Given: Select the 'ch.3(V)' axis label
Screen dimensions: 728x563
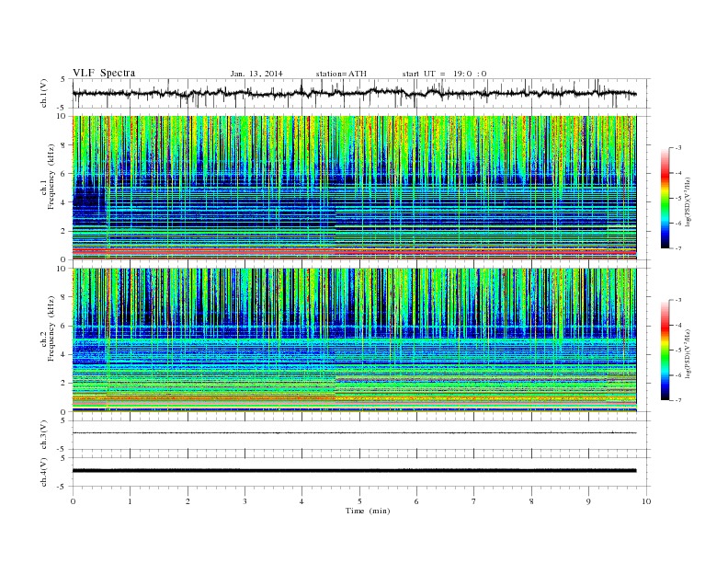Looking at the screenshot, I should point(44,434).
